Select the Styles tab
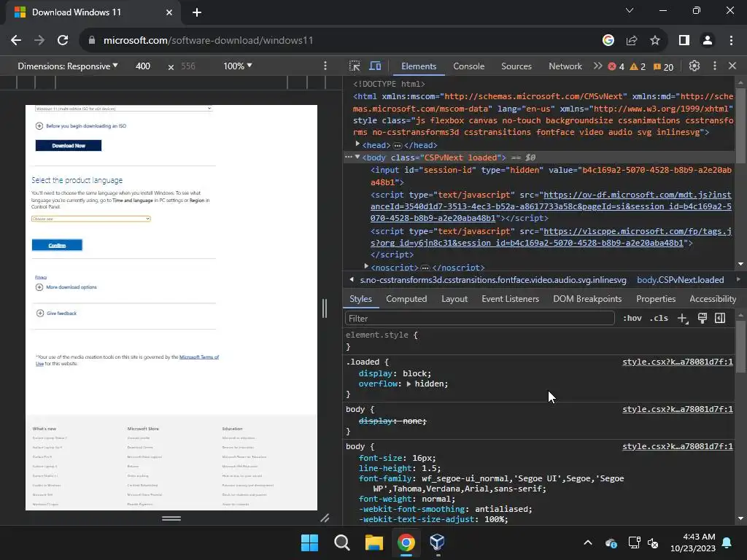The image size is (747, 560). tap(360, 298)
